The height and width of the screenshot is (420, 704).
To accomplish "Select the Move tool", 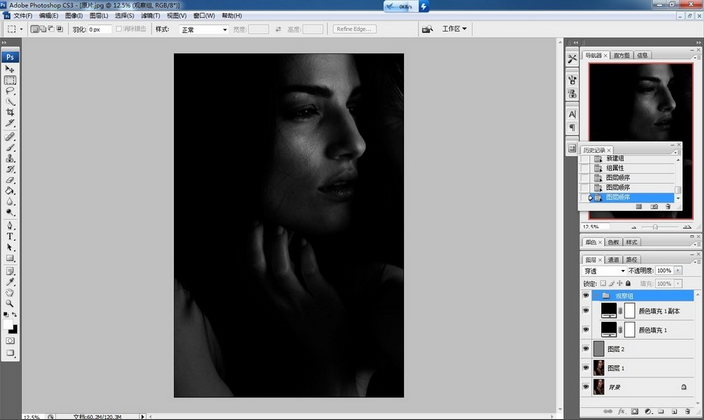I will pos(10,69).
